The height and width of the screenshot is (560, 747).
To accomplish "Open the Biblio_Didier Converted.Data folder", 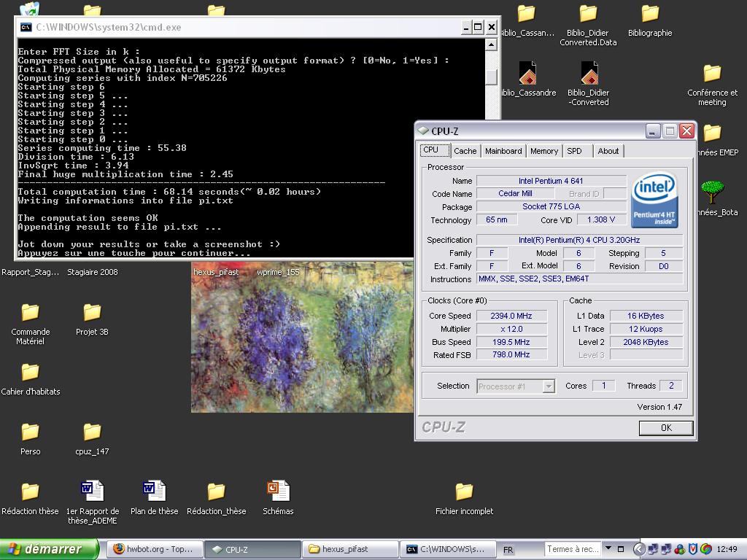I will click(x=589, y=13).
